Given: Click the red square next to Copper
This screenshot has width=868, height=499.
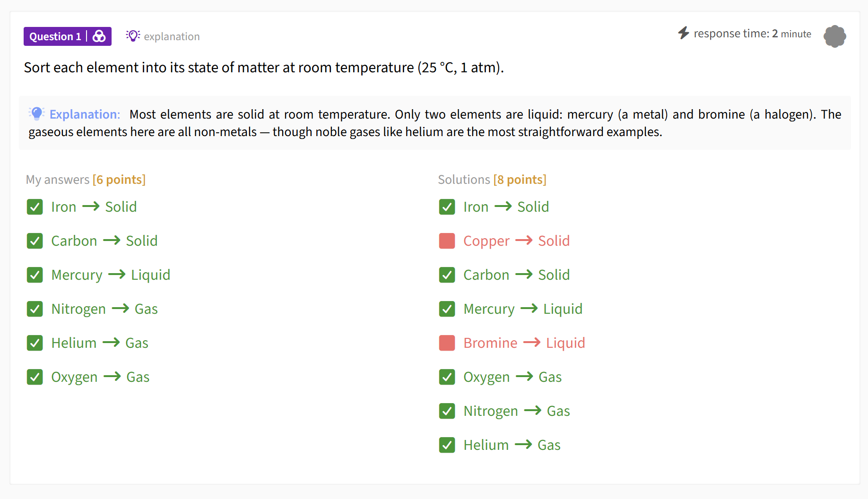Looking at the screenshot, I should pos(447,241).
